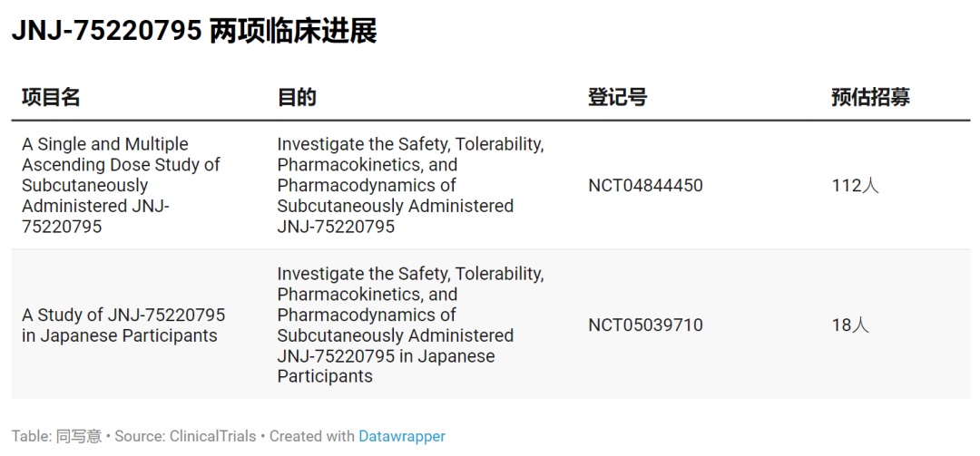Select the 项目名 column header

pyautogui.click(x=51, y=98)
